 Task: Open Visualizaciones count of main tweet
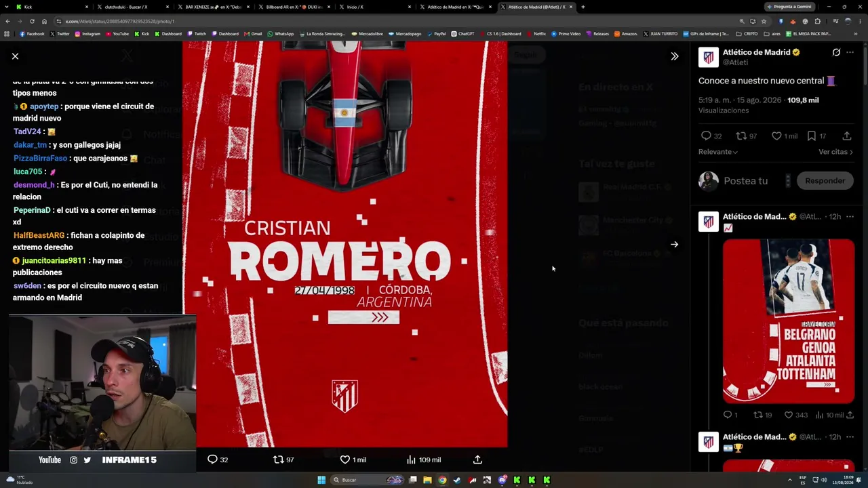tap(724, 110)
